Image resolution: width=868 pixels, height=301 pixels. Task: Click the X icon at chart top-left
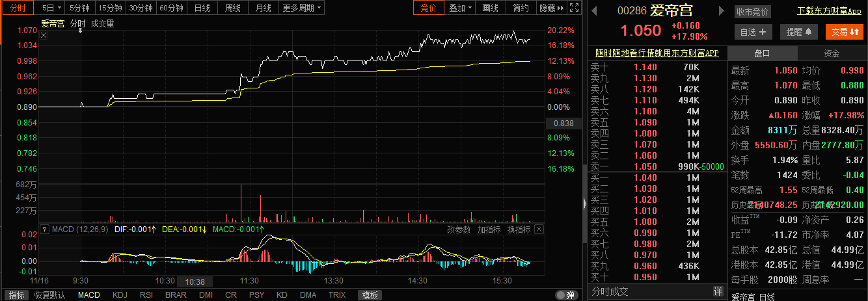click(x=44, y=35)
